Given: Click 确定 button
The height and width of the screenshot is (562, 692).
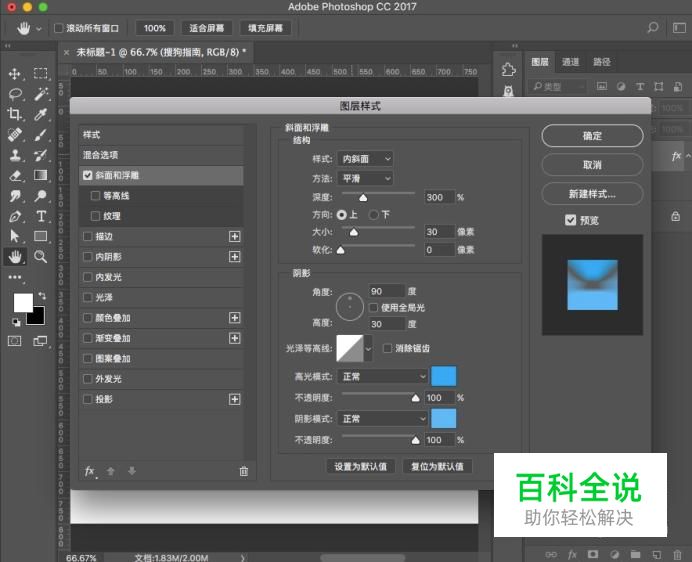Looking at the screenshot, I should [x=592, y=136].
